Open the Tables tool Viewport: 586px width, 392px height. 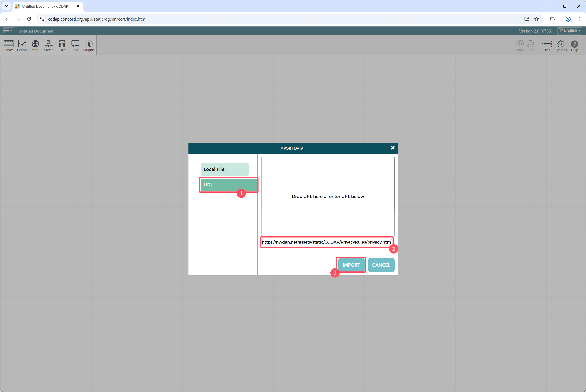point(8,46)
